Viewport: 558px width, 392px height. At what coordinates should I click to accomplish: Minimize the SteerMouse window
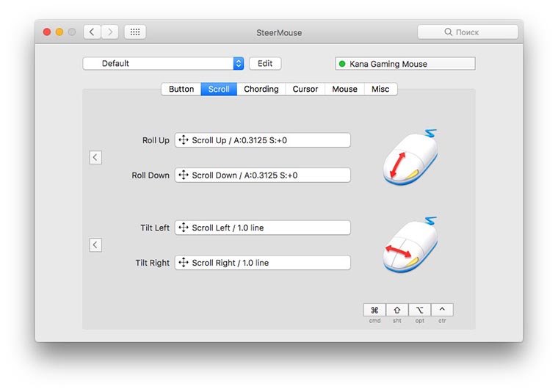(x=59, y=32)
